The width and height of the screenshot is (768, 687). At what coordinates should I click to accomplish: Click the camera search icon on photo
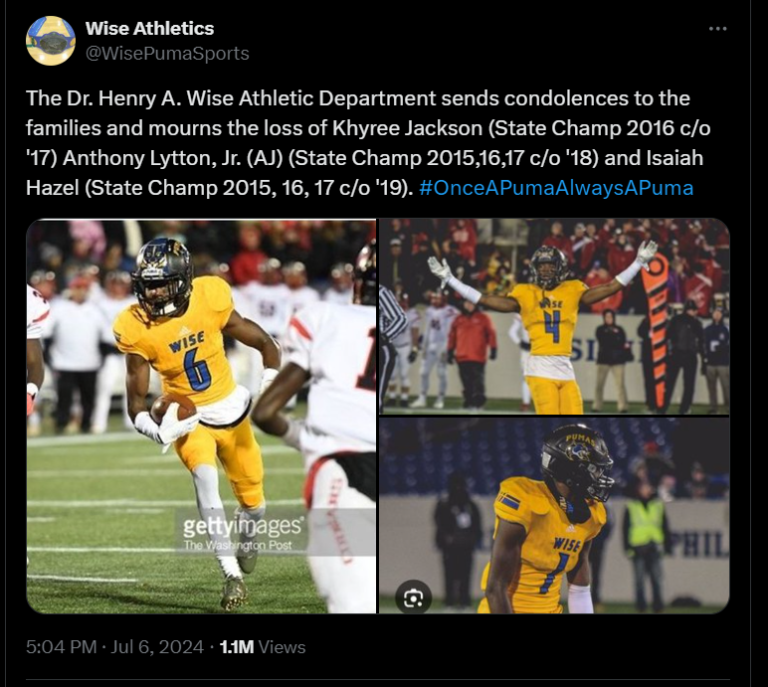coord(413,598)
